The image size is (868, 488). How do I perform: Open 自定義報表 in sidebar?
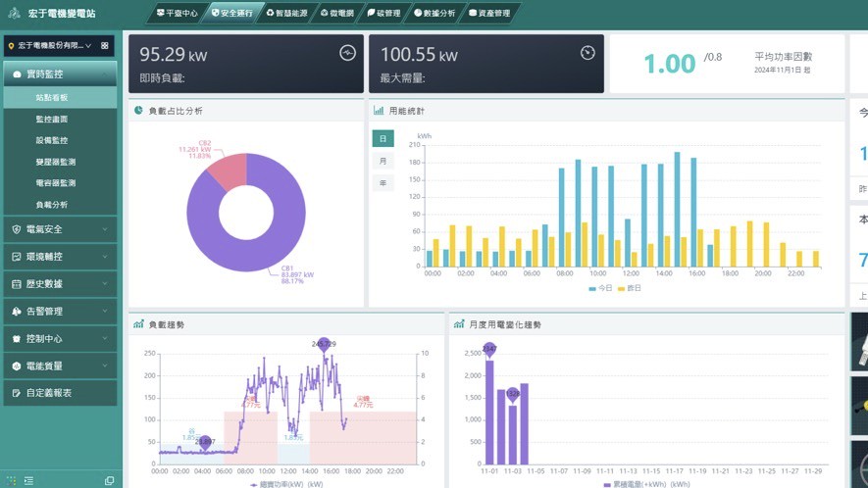61,393
